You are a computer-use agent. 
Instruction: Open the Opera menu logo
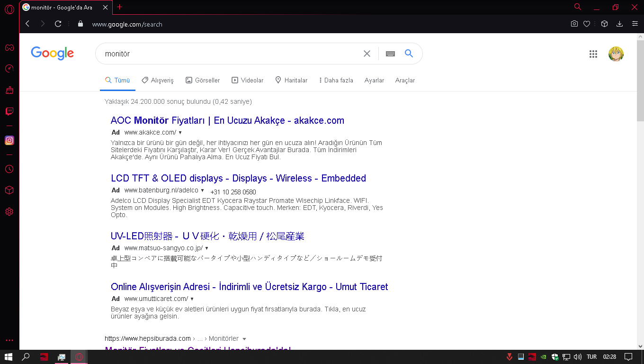(x=9, y=9)
